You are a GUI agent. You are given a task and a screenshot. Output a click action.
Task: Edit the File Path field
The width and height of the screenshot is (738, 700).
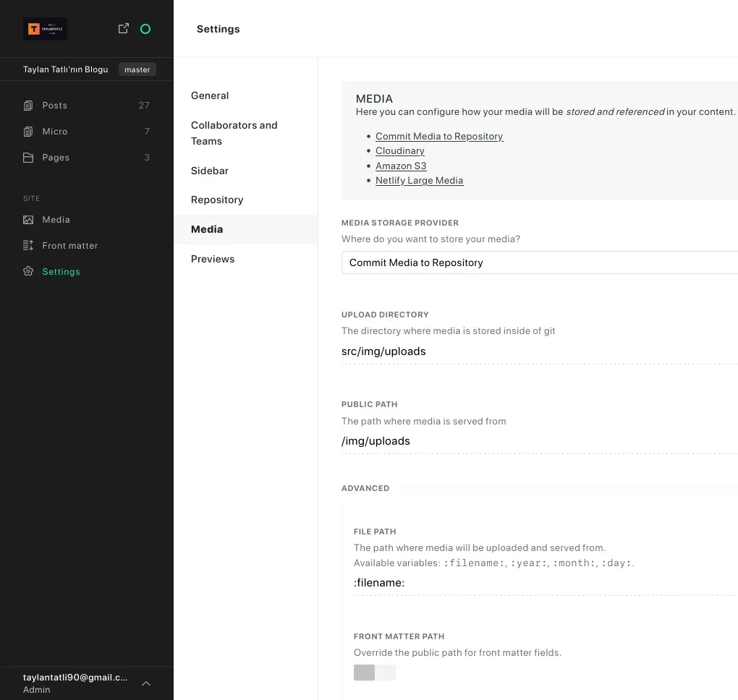(544, 583)
